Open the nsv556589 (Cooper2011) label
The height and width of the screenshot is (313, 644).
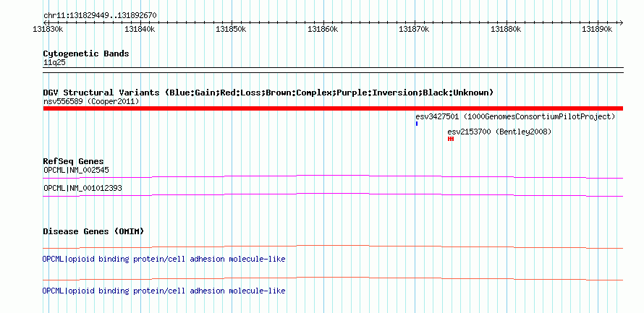pyautogui.click(x=91, y=101)
